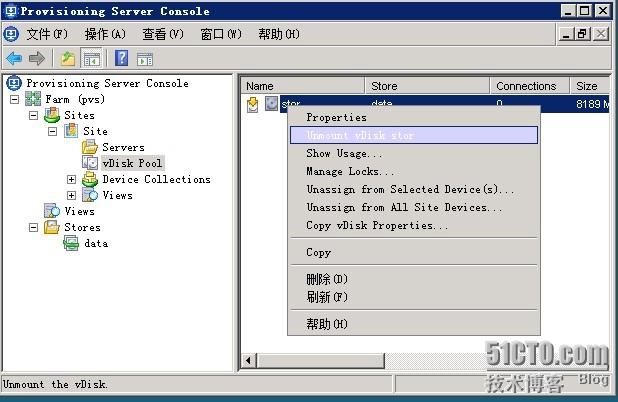Open the 文件(F) menu
The height and width of the screenshot is (402, 618).
(x=47, y=34)
